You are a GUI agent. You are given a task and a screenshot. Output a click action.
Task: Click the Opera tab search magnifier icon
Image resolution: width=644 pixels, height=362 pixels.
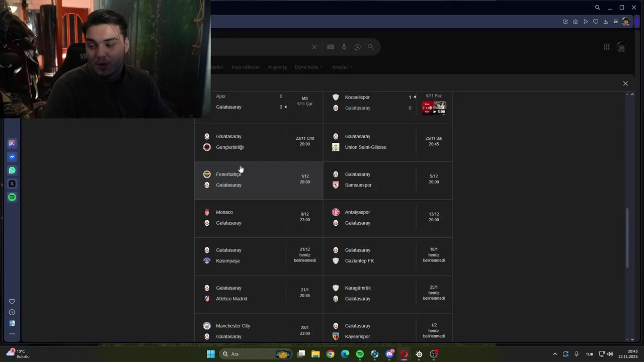[597, 8]
